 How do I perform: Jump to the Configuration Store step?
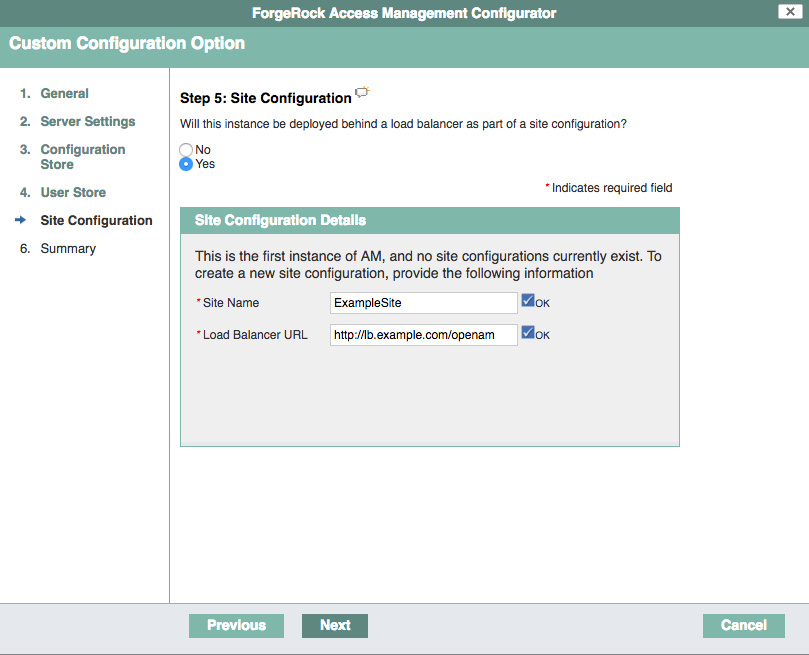83,157
